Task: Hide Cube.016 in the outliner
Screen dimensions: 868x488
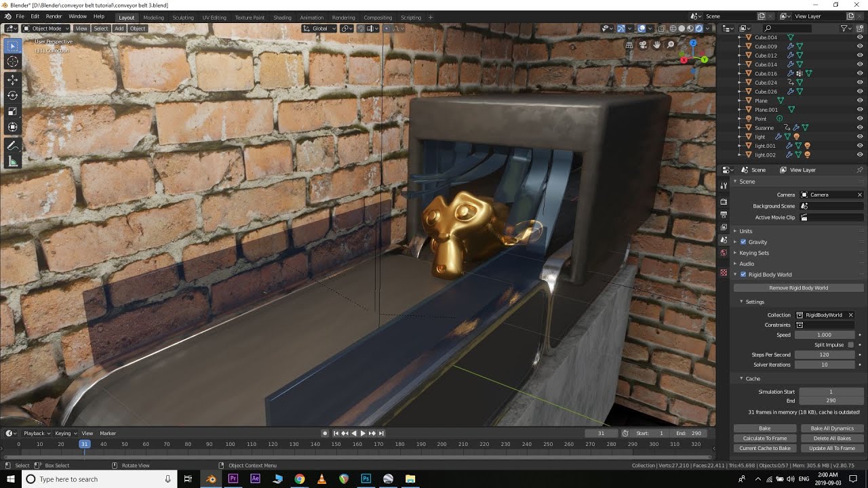Action: [x=861, y=73]
